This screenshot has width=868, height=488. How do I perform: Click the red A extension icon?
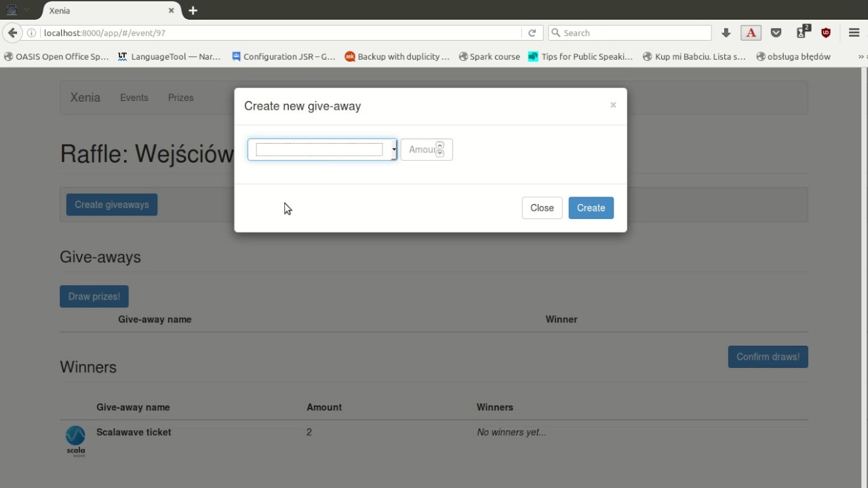tap(751, 33)
